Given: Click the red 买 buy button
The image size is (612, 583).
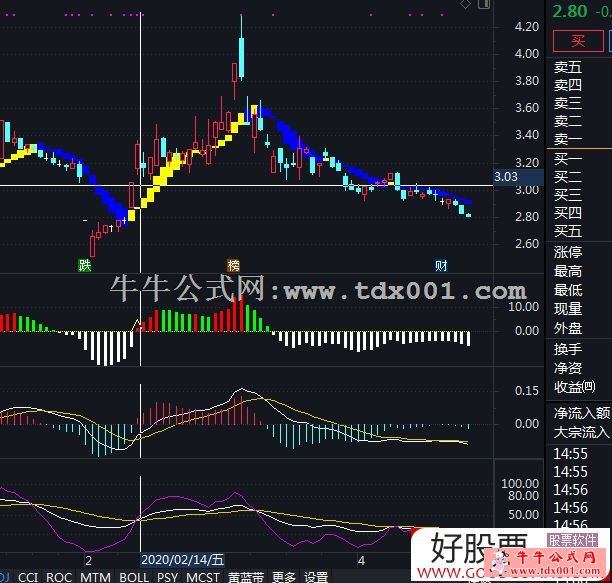Looking at the screenshot, I should 578,41.
